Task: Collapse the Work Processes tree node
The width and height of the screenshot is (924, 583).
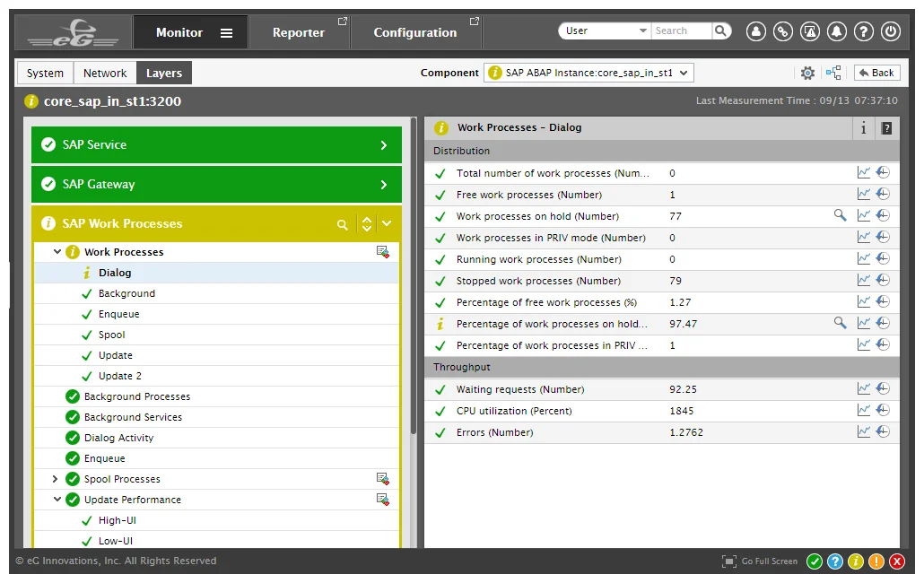Action: click(x=57, y=251)
